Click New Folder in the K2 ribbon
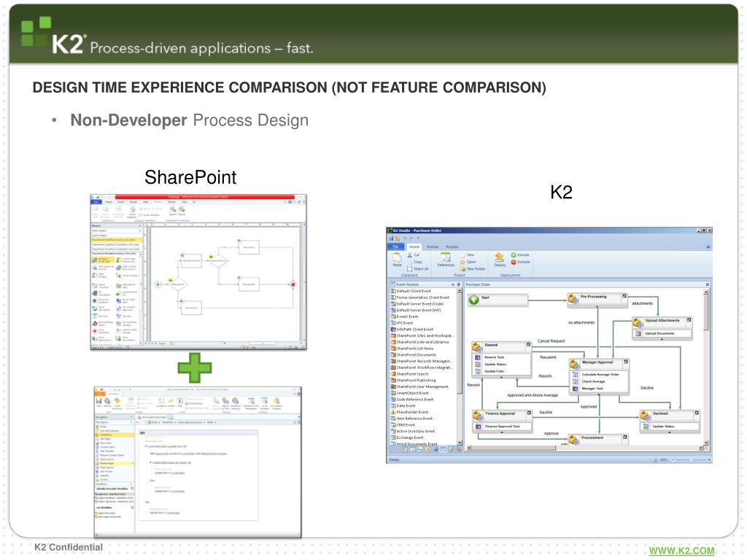 473,269
